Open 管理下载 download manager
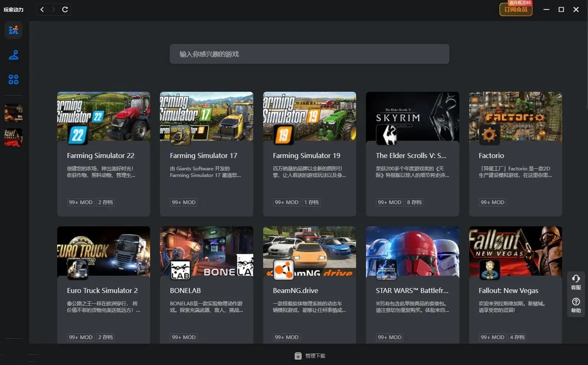The image size is (588, 365). point(310,356)
